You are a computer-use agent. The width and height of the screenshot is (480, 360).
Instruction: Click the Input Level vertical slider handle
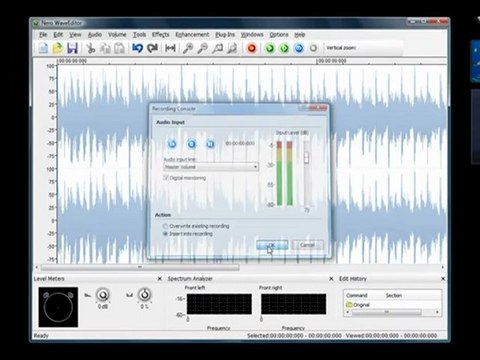pos(306,158)
